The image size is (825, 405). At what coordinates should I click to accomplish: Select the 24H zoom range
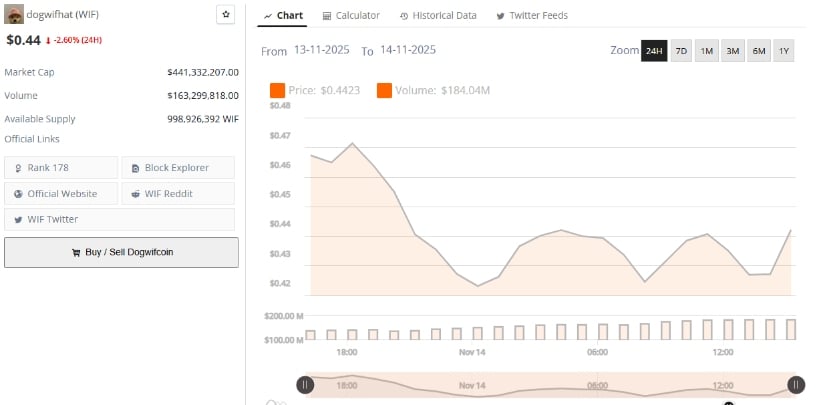[x=654, y=51]
